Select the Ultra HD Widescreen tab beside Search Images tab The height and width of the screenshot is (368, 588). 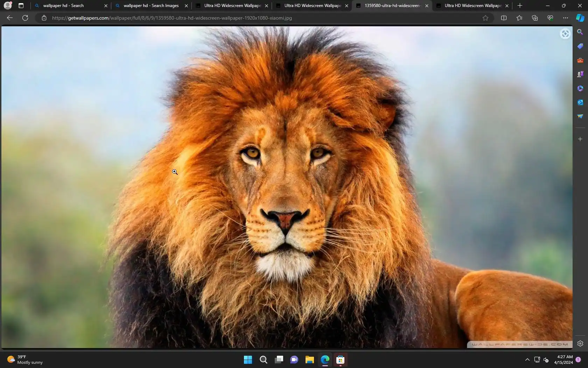[232, 6]
